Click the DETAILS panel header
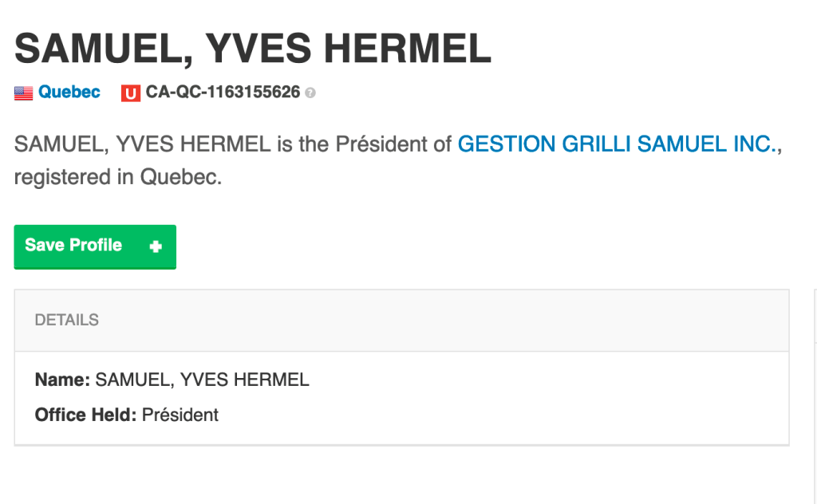The image size is (817, 504). click(x=67, y=320)
